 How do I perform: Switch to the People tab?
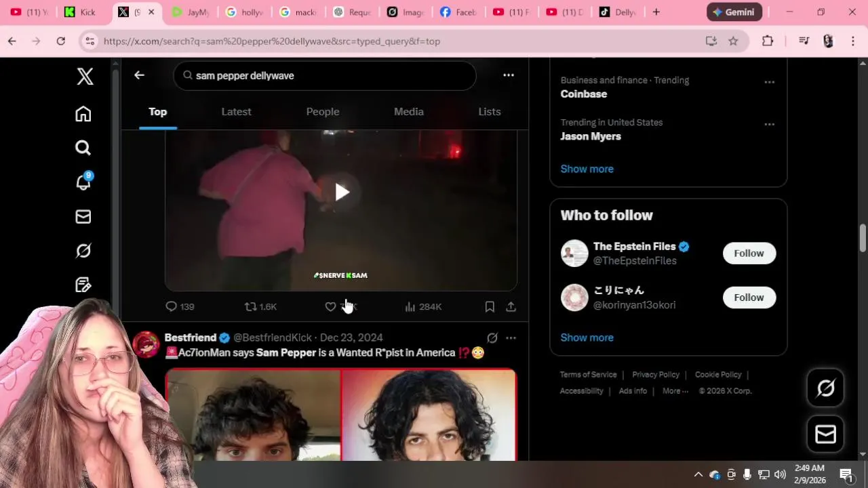point(323,112)
